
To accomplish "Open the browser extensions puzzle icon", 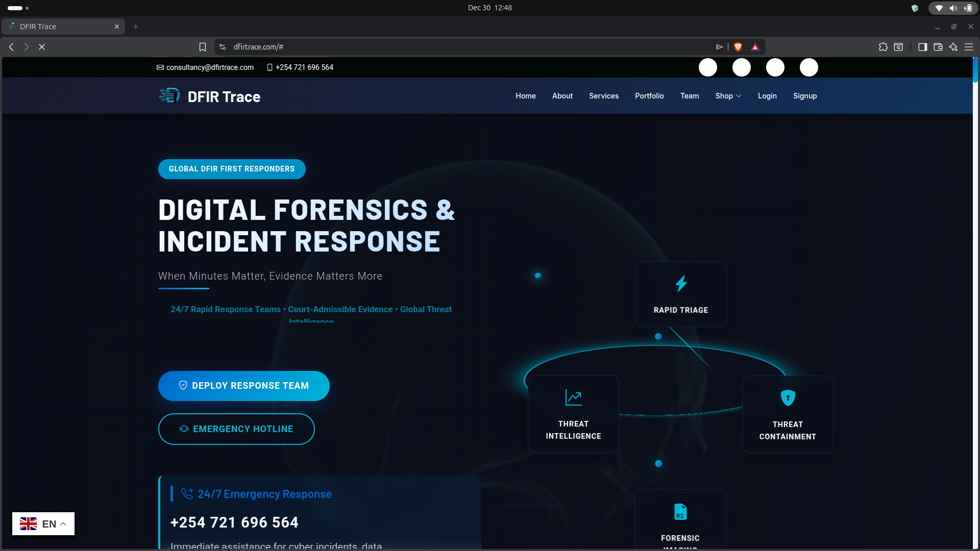I will pyautogui.click(x=884, y=46).
